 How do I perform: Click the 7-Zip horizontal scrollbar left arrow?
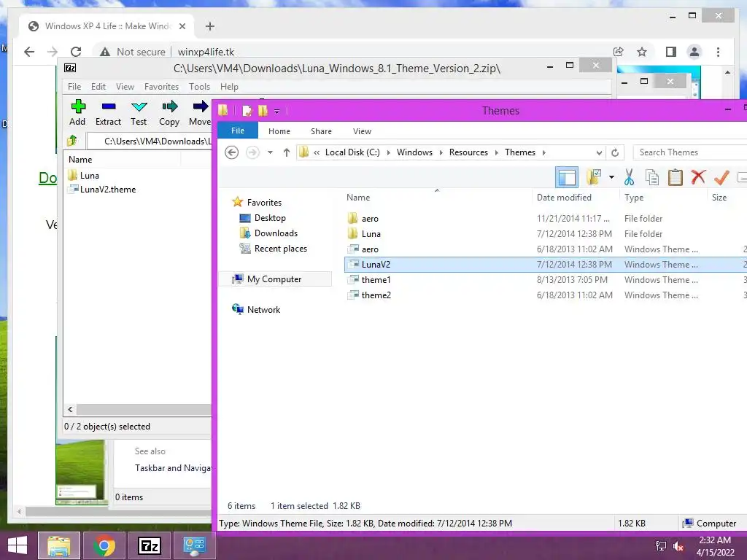(71, 410)
